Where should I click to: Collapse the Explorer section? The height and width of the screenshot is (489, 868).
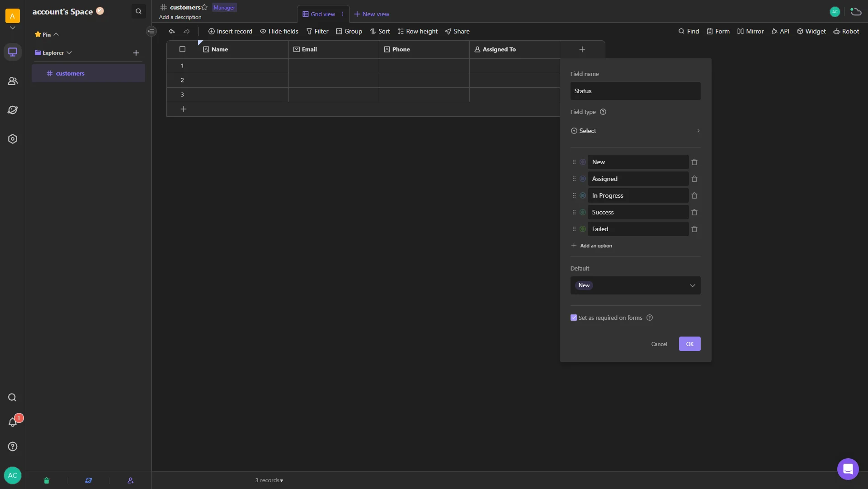point(69,53)
